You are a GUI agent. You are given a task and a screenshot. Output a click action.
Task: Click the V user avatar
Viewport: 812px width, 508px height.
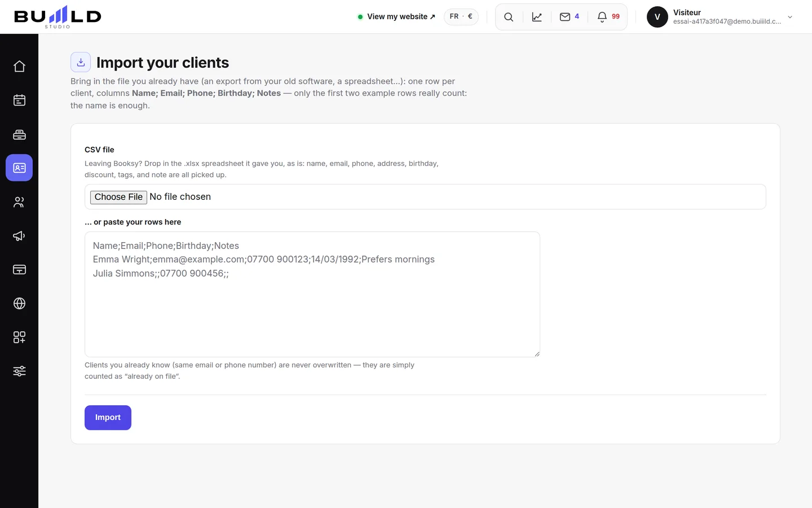[657, 17]
